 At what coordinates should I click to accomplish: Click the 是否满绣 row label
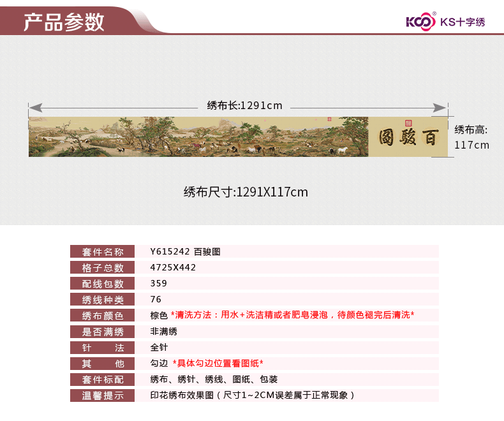(x=103, y=332)
